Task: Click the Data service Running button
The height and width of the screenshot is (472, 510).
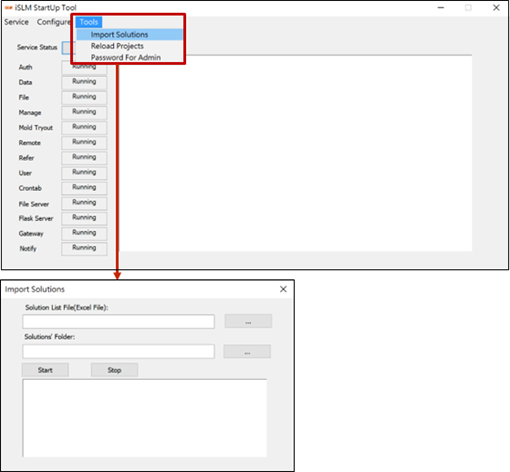Action: pyautogui.click(x=84, y=82)
